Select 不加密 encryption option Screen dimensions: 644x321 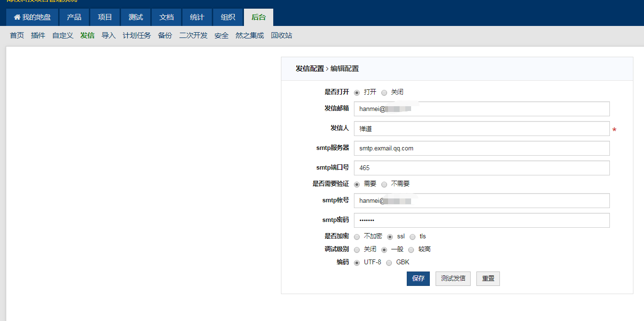(x=357, y=236)
